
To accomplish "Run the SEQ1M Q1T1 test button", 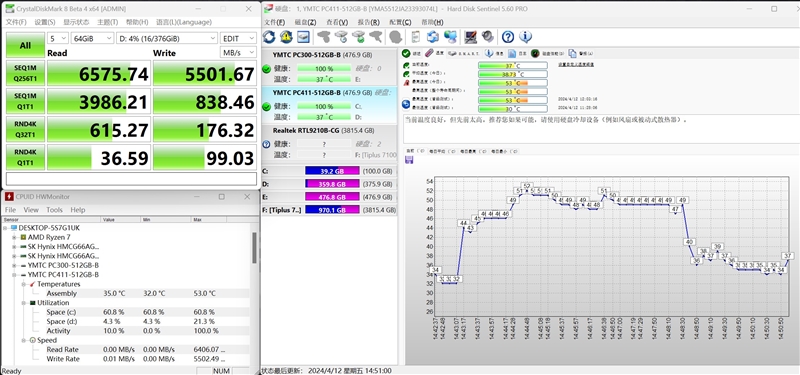I will [25, 101].
